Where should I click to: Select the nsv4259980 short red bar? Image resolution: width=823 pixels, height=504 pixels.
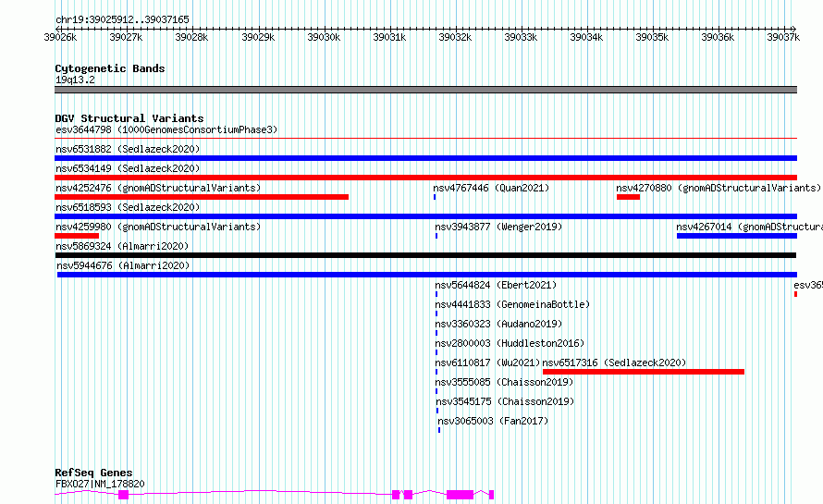click(x=77, y=236)
